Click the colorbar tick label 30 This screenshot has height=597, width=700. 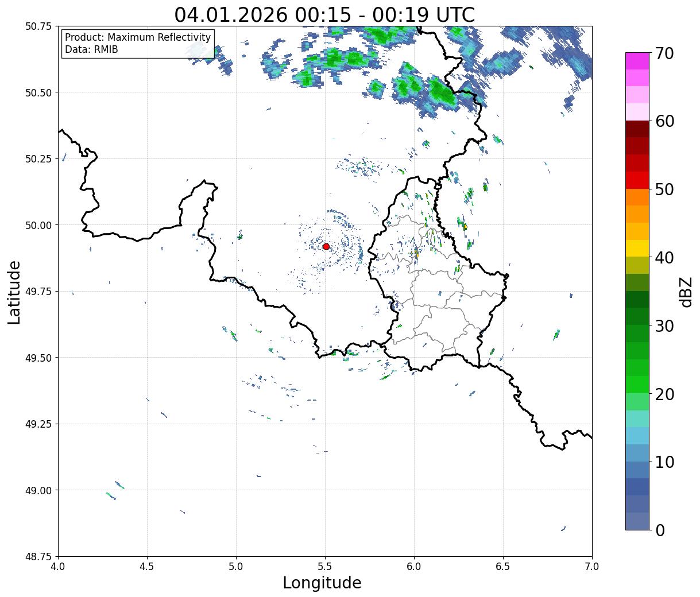[664, 325]
